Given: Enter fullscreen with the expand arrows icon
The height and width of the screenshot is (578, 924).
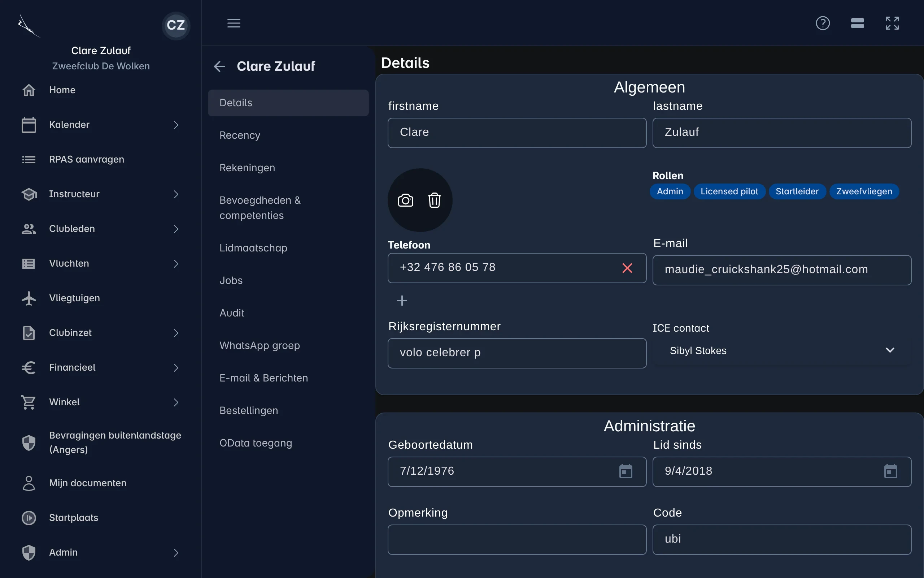Looking at the screenshot, I should tap(892, 23).
